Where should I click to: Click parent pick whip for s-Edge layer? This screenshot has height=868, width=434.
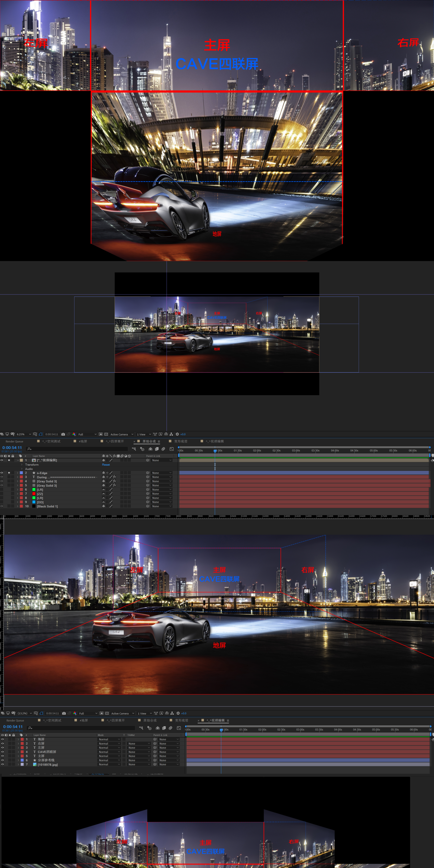click(x=148, y=473)
